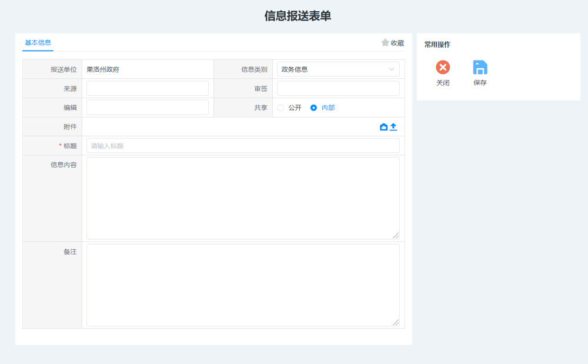The height and width of the screenshot is (364, 588).
Task: Select the 内部 sharing radio button
Action: (x=314, y=108)
